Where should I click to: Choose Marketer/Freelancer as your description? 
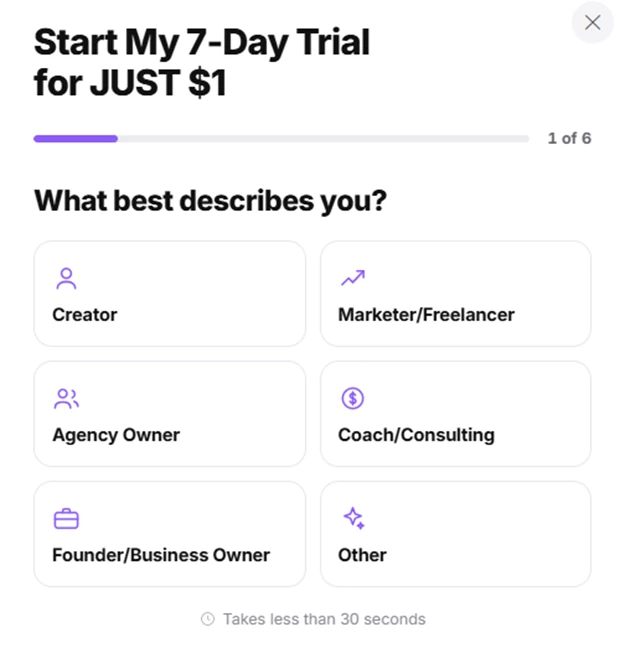(x=456, y=294)
